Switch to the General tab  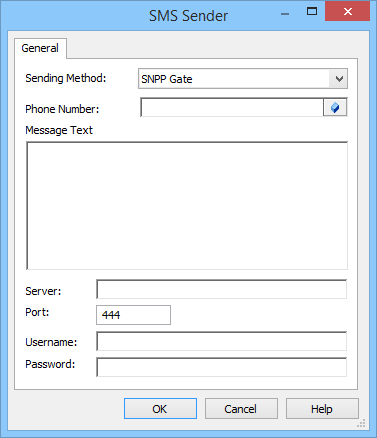[40, 48]
